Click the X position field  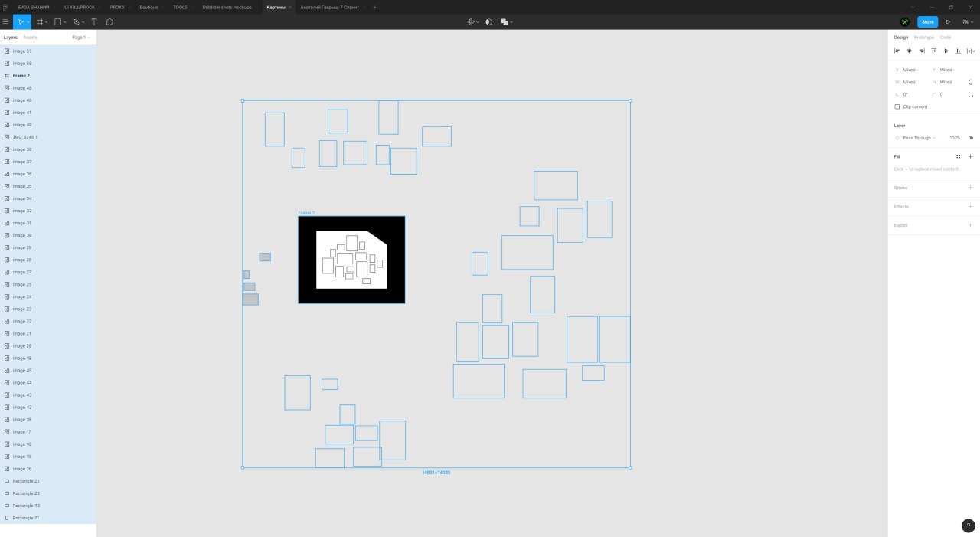point(910,70)
